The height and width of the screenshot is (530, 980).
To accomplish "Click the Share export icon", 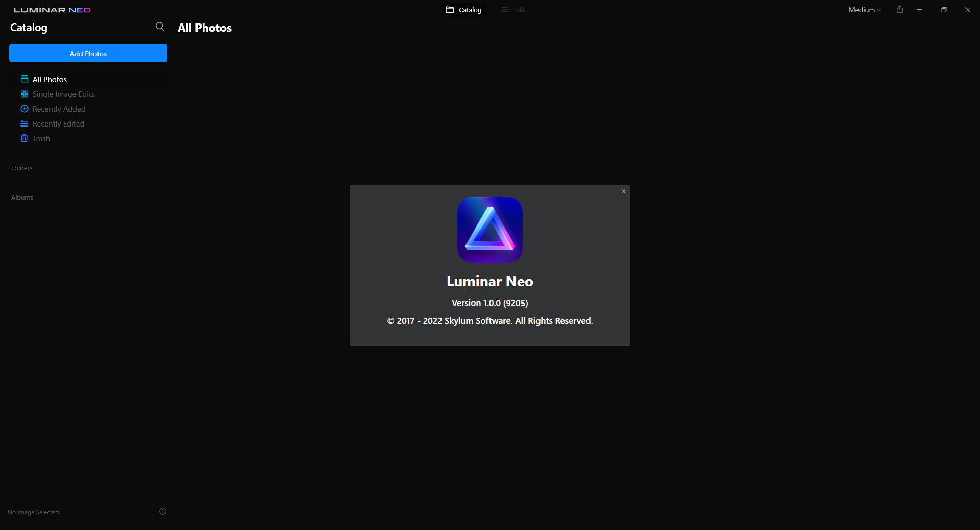I will [x=900, y=10].
